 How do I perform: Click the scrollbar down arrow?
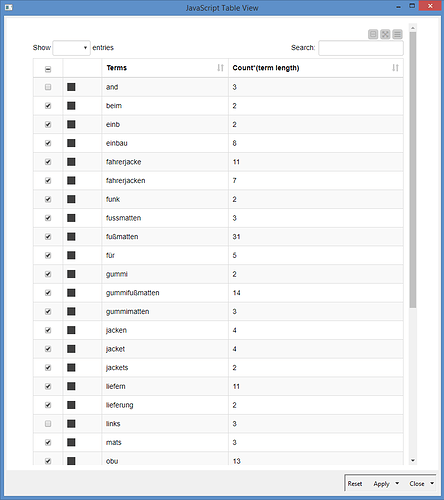pos(413,460)
